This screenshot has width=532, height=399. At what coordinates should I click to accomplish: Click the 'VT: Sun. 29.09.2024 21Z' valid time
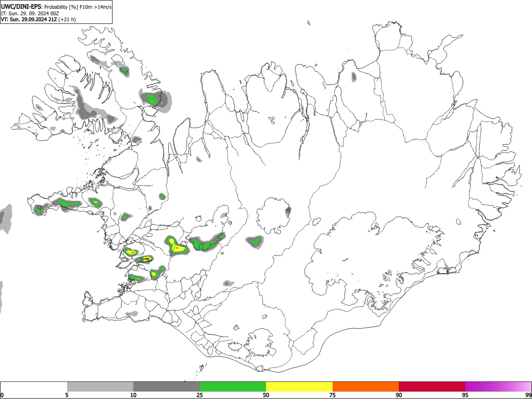pyautogui.click(x=29, y=19)
